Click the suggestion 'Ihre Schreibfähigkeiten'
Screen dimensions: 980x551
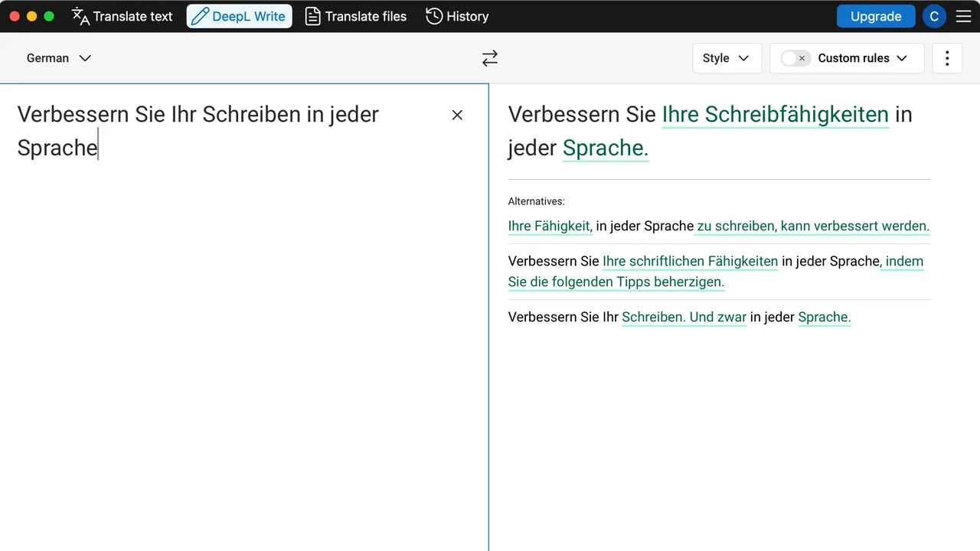[x=776, y=114]
